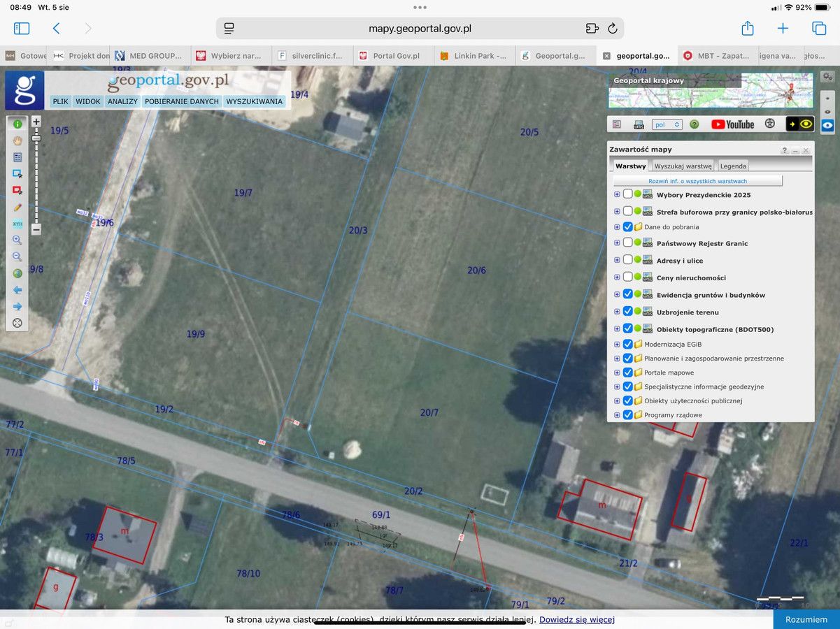Click the green info identify tool
This screenshot has width=840, height=629.
(17, 124)
